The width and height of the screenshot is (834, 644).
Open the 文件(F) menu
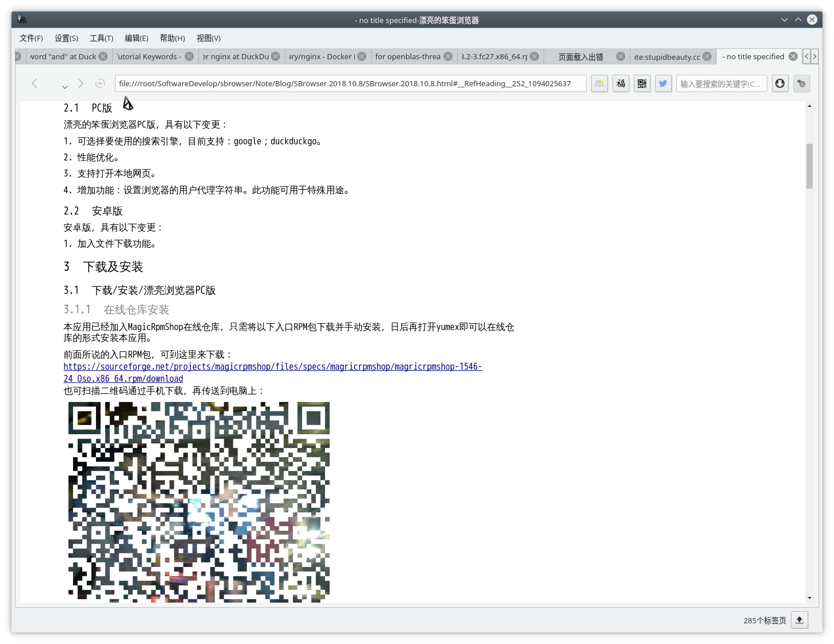pos(31,38)
